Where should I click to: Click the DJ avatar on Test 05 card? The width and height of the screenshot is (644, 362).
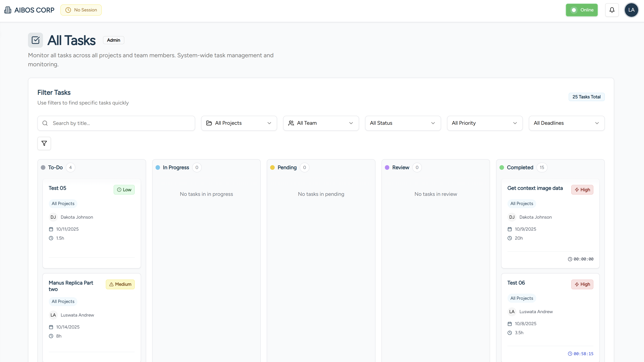[x=53, y=217]
